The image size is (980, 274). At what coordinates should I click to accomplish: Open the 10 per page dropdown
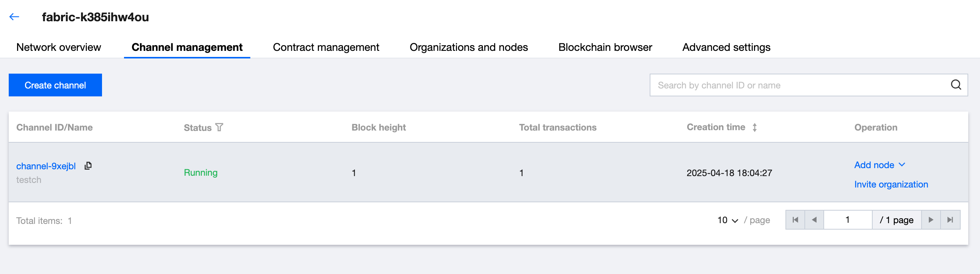coord(727,220)
